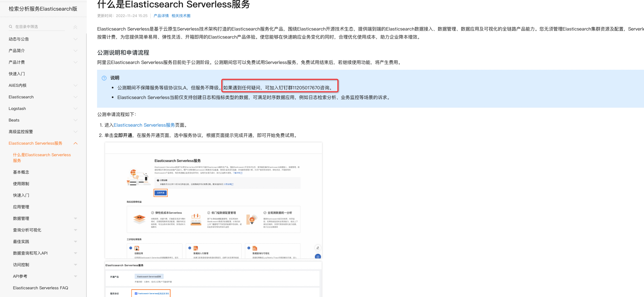Click the 公测说明和申请流程 heading
644x297 pixels.
pos(123,53)
